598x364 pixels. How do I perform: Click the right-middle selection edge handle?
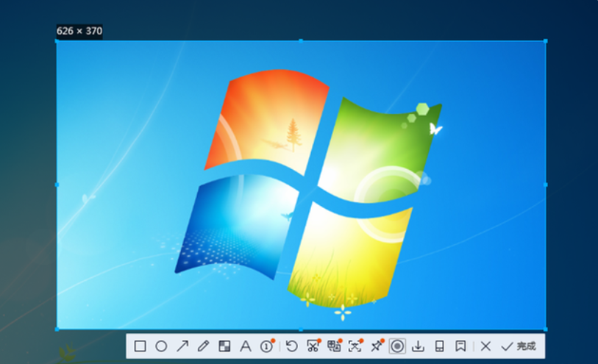545,185
